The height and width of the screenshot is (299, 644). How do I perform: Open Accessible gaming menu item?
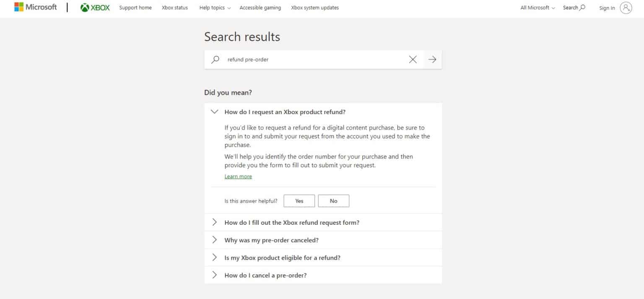tap(260, 8)
